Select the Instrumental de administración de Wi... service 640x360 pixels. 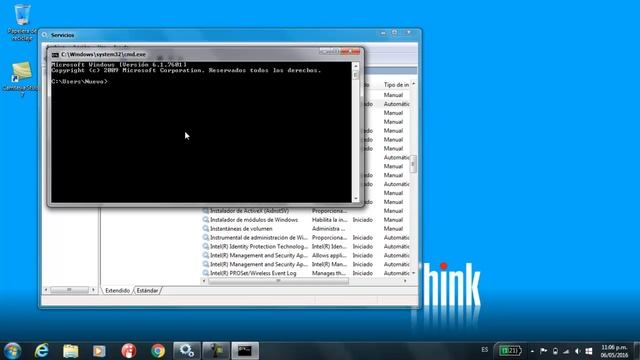coord(259,238)
